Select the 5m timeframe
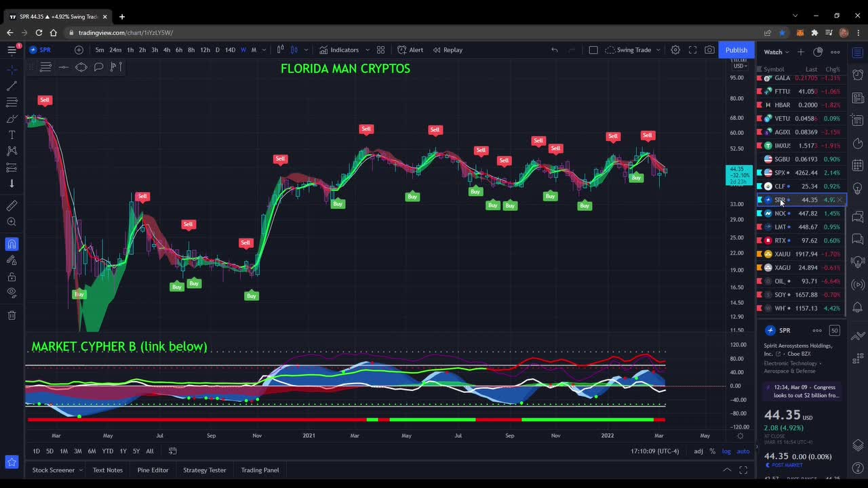The height and width of the screenshot is (488, 868). pyautogui.click(x=100, y=49)
